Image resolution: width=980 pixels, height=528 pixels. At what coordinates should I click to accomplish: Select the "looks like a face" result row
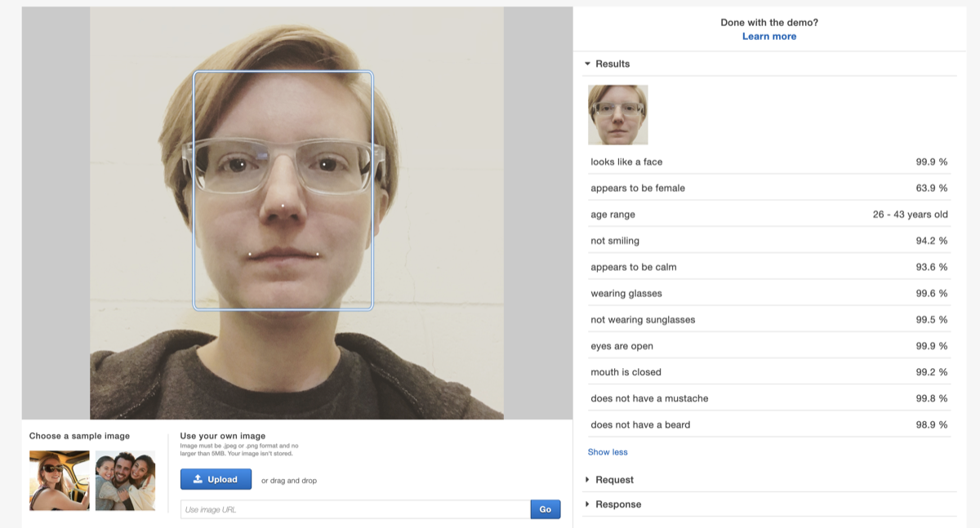coord(768,162)
